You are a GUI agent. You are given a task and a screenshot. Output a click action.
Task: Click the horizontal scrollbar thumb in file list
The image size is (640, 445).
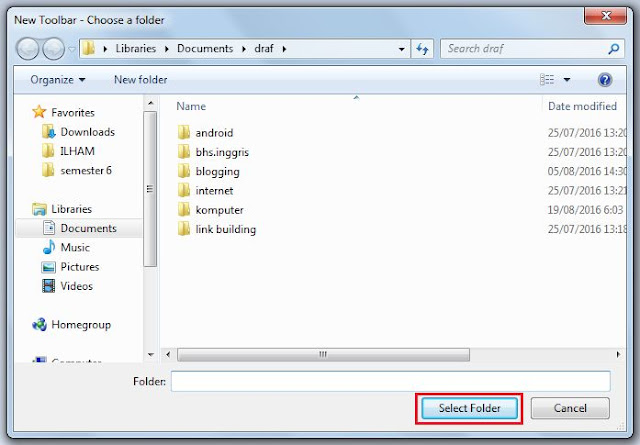323,354
